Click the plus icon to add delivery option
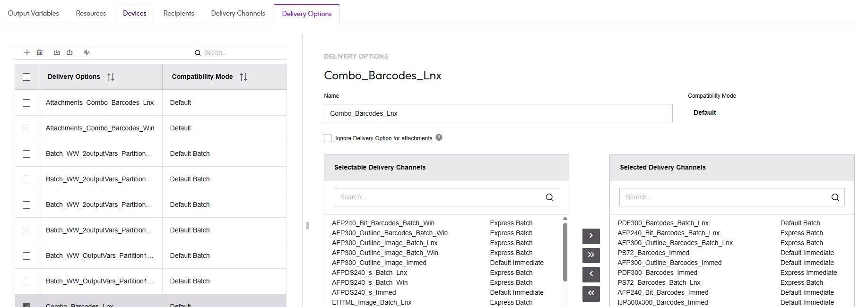 coord(27,52)
